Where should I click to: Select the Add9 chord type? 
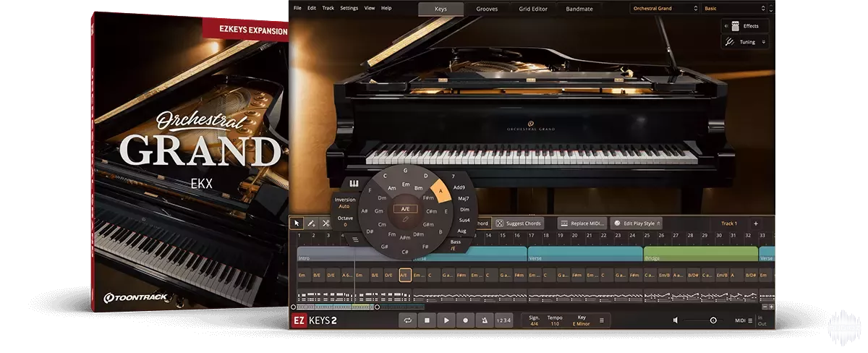point(459,187)
